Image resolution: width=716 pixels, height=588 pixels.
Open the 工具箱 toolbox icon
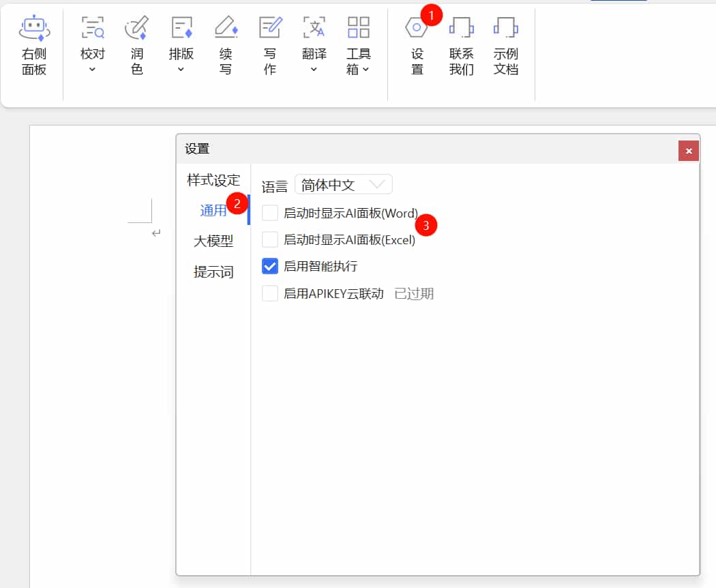click(359, 28)
